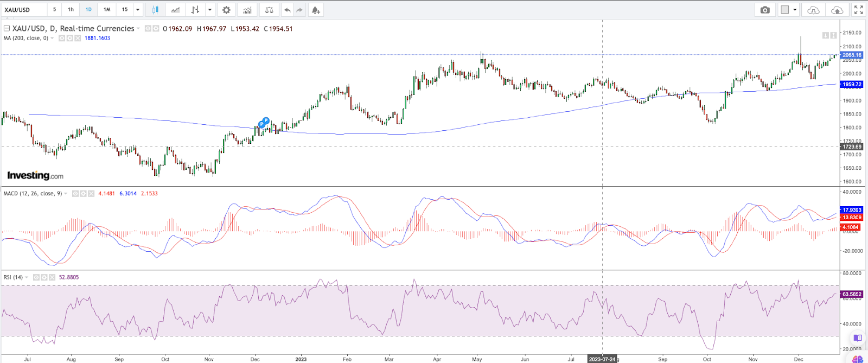The image size is (868, 363).
Task: Click the maximize-pane arrows icon near the price axis
Action: 833,35
